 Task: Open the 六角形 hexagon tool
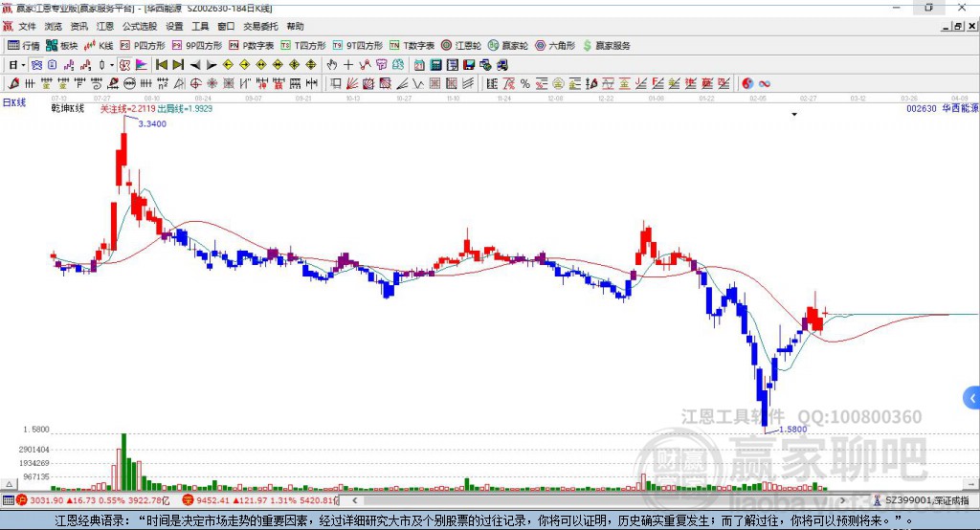[x=555, y=46]
